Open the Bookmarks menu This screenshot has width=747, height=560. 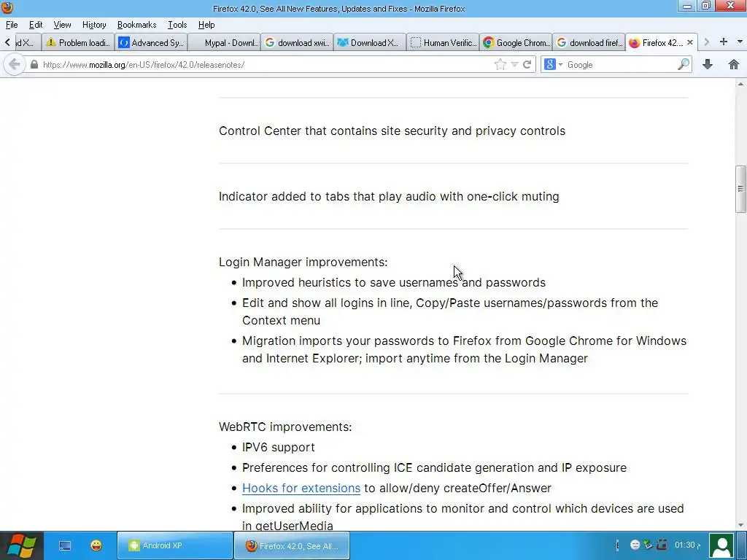coord(136,25)
